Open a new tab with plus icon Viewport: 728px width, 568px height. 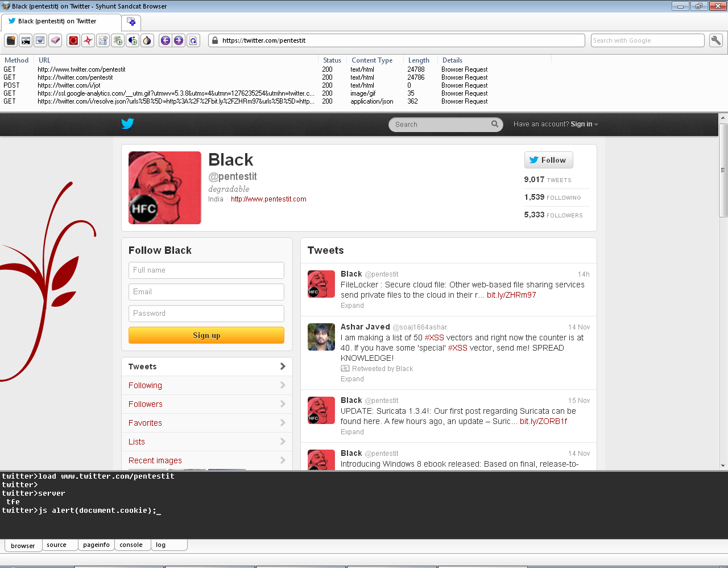[131, 22]
